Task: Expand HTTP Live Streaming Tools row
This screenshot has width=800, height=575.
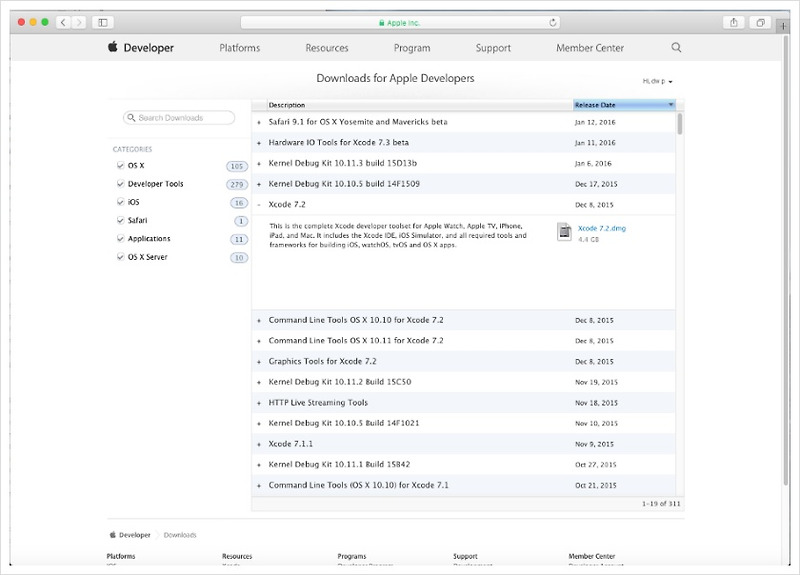Action: coord(259,403)
